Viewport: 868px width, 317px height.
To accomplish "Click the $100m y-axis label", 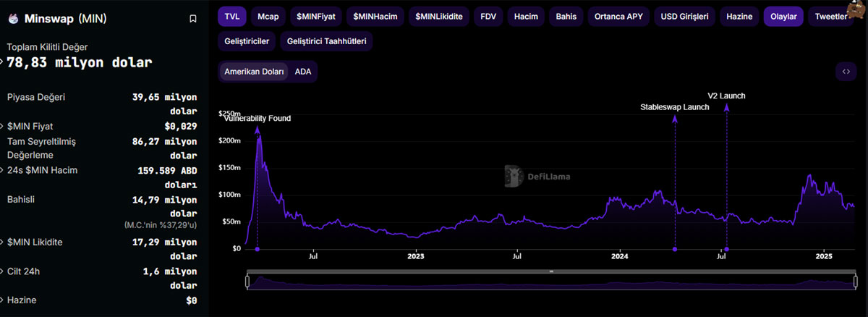I will point(230,194).
